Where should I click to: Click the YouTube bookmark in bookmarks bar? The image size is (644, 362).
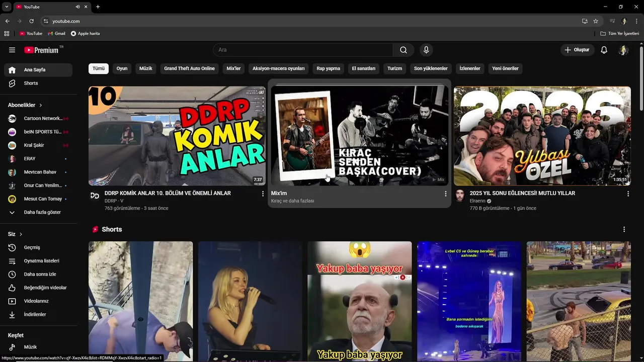(31, 33)
